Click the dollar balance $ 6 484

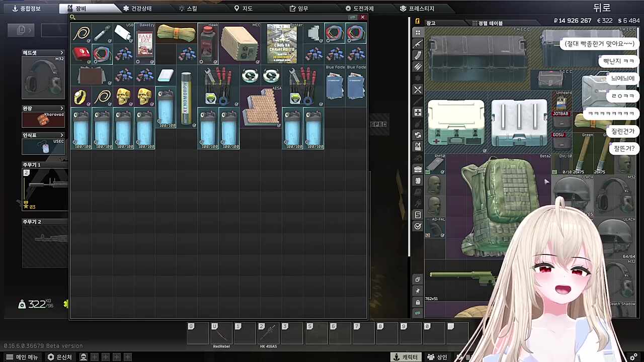tap(628, 21)
